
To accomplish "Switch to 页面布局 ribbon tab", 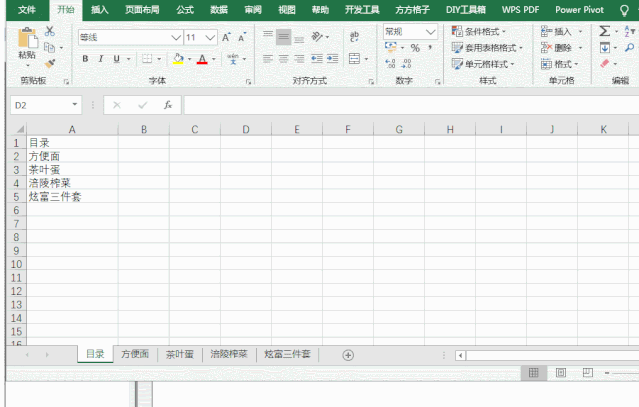I will [142, 10].
